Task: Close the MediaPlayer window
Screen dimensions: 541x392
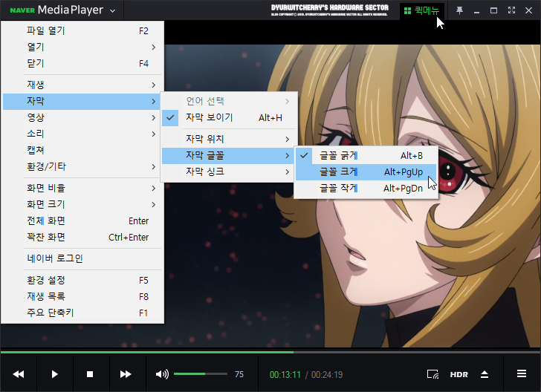Action: (x=528, y=10)
